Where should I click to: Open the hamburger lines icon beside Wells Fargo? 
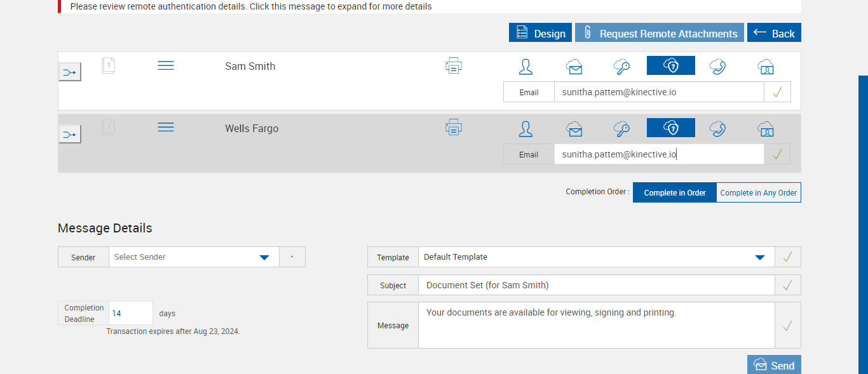[x=166, y=128]
